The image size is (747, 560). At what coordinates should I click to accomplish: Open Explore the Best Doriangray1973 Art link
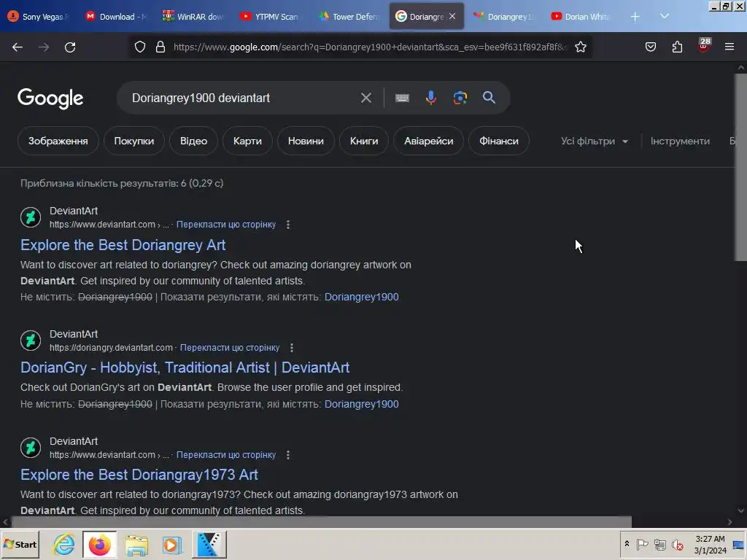click(x=139, y=475)
